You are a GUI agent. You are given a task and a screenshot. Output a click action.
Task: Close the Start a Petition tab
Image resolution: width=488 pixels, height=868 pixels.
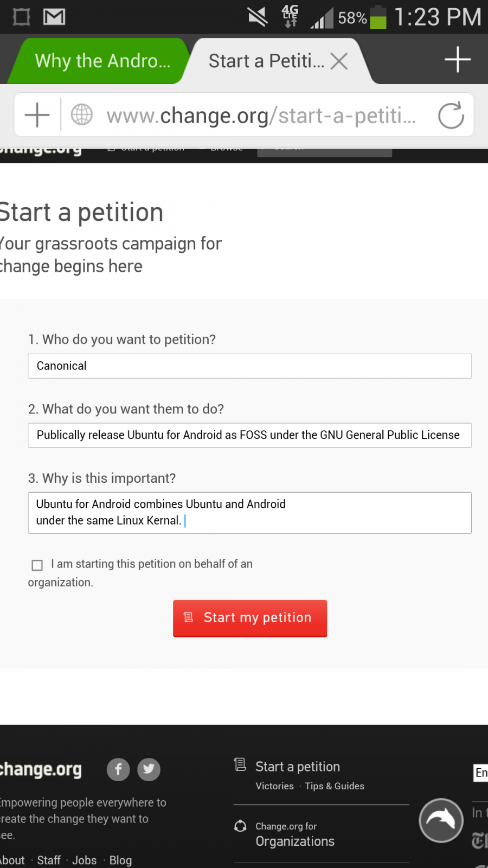[339, 61]
